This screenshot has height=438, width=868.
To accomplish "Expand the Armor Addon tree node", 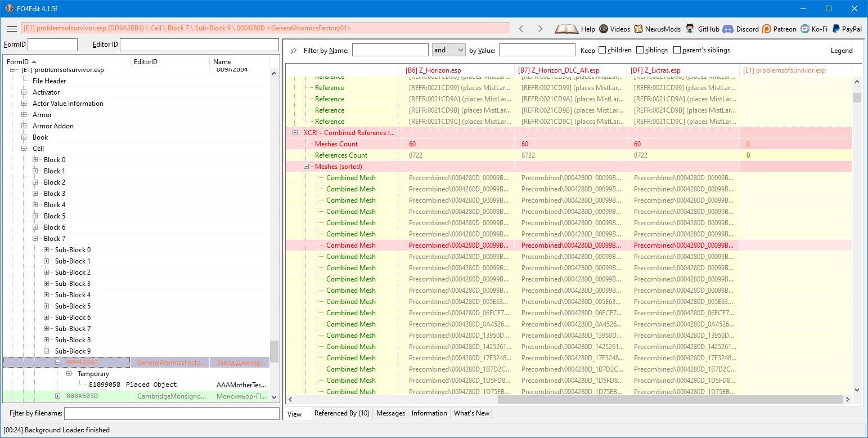I will (24, 126).
